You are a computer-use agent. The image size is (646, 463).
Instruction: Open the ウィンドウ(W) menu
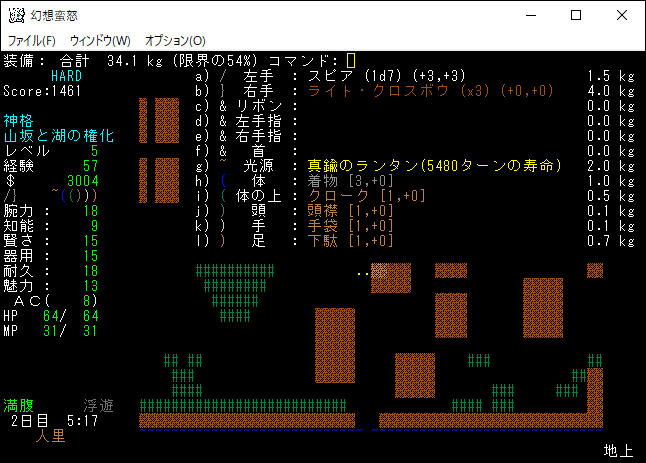coord(100,40)
